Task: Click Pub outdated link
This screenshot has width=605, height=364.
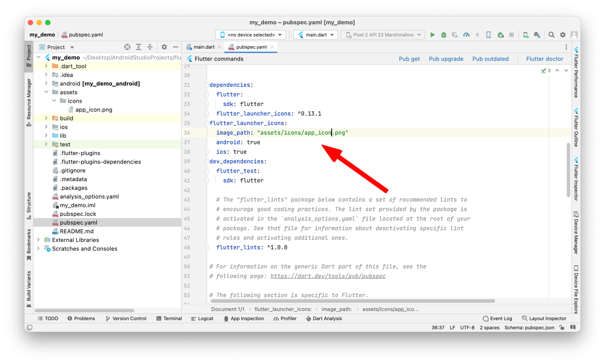Action: pos(490,59)
